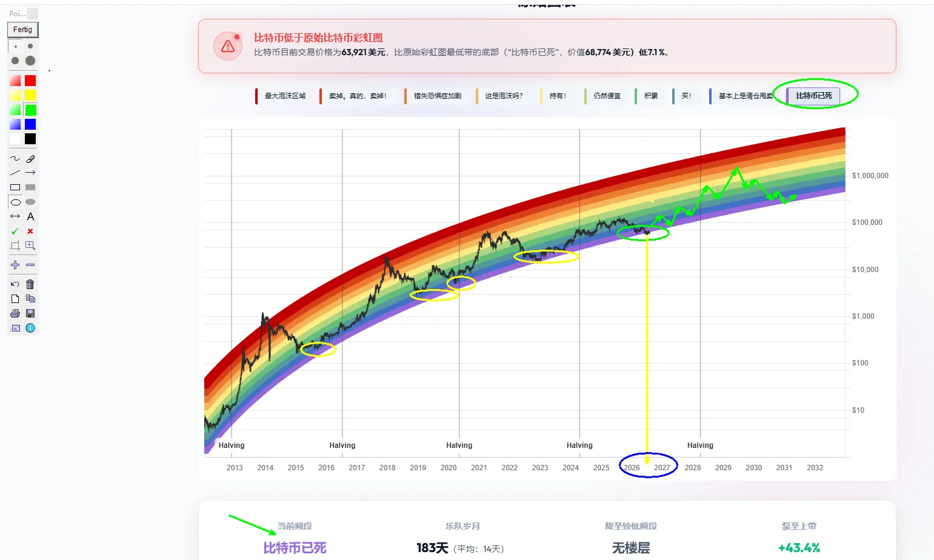Click the red warning triangle alert icon
934x560 pixels.
pyautogui.click(x=228, y=46)
